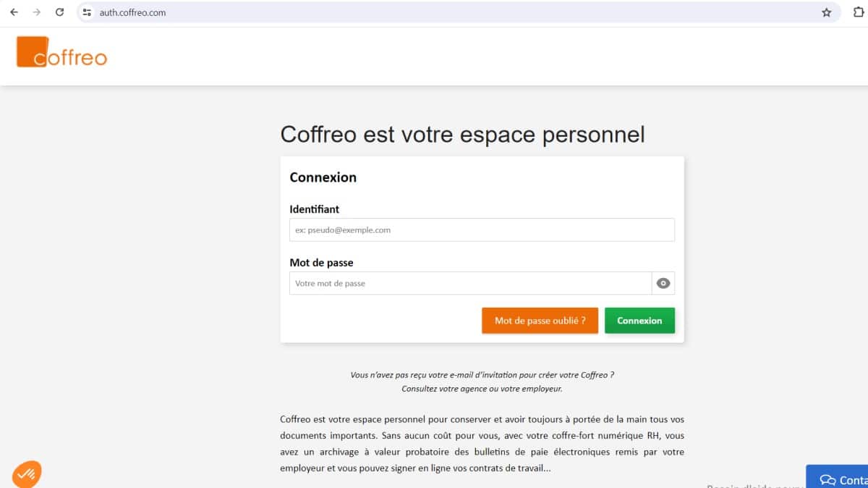
Task: Open the orange checkmark widget
Action: click(27, 474)
